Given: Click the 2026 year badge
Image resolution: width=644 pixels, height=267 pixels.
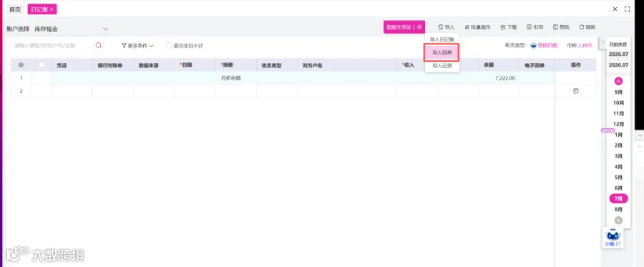Looking at the screenshot, I should pos(608,130).
